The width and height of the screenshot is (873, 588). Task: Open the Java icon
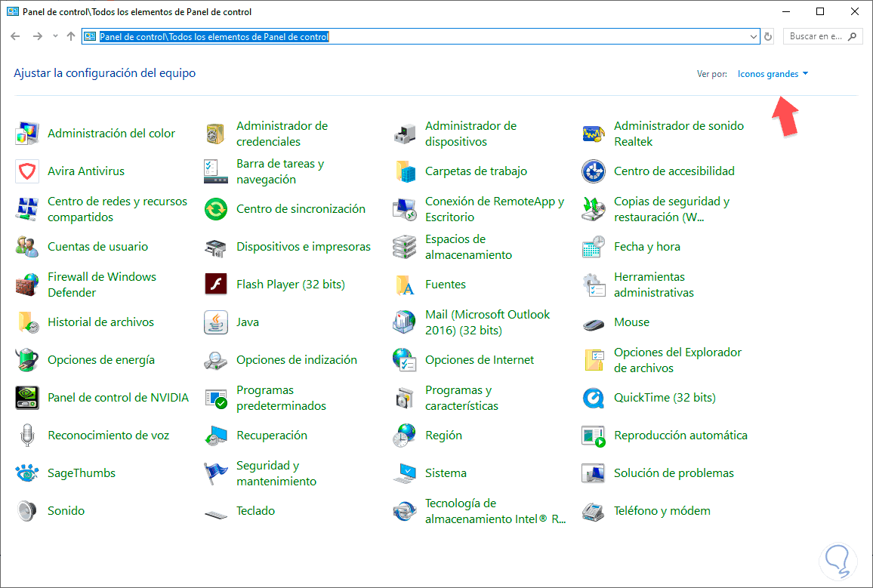click(216, 322)
